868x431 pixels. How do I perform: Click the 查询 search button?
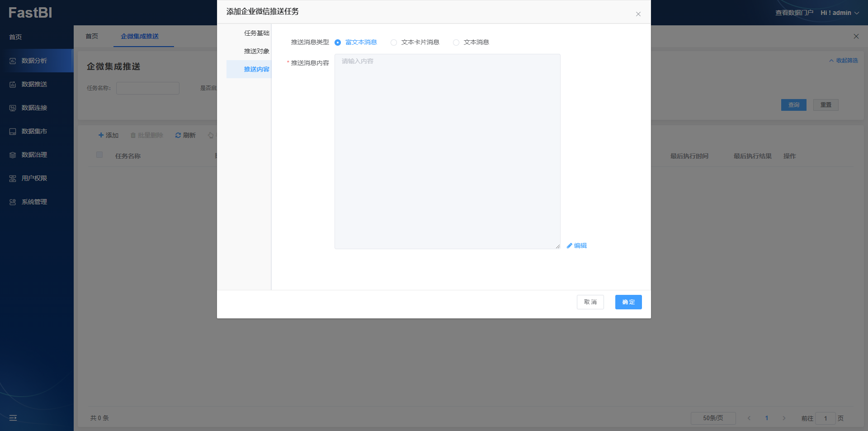click(x=794, y=105)
